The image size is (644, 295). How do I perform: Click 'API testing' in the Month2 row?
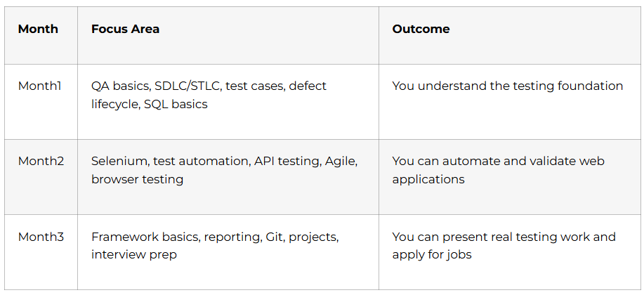pos(287,161)
